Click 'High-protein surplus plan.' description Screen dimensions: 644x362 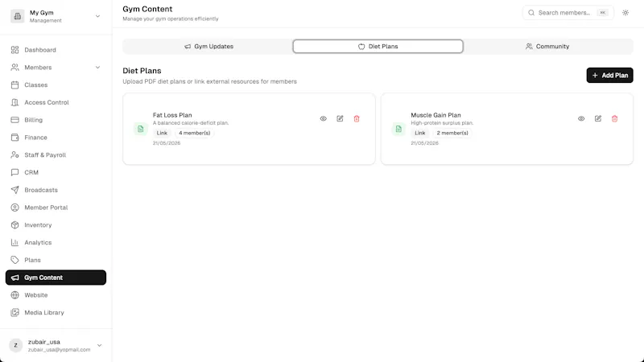(442, 123)
